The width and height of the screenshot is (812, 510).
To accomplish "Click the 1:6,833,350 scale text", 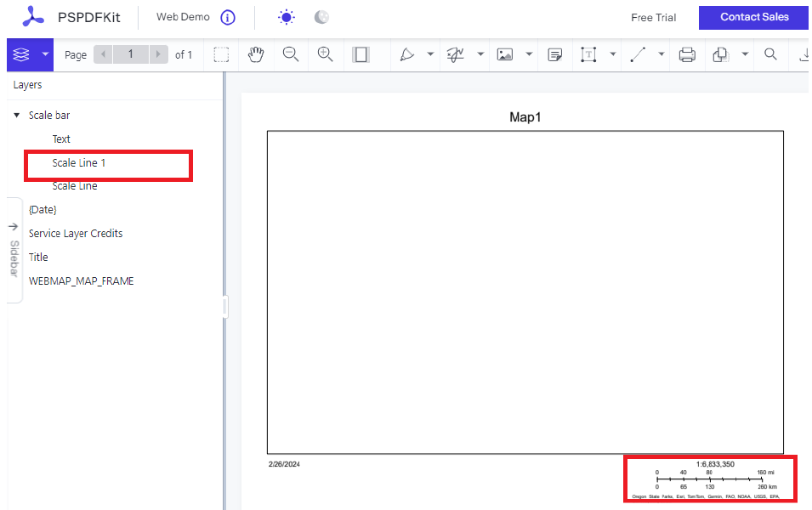I will [x=715, y=464].
